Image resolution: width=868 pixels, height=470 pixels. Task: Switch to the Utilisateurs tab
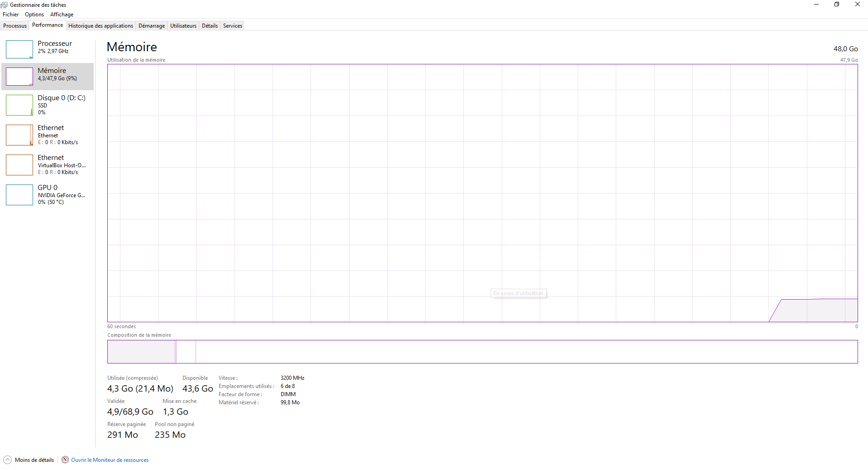(x=183, y=26)
